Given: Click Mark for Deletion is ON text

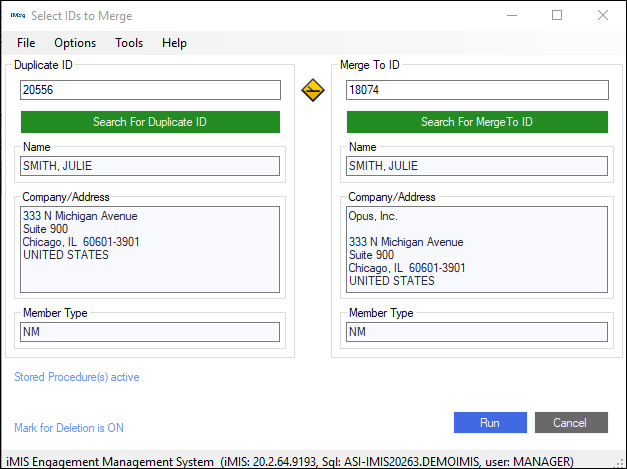Looking at the screenshot, I should (69, 428).
